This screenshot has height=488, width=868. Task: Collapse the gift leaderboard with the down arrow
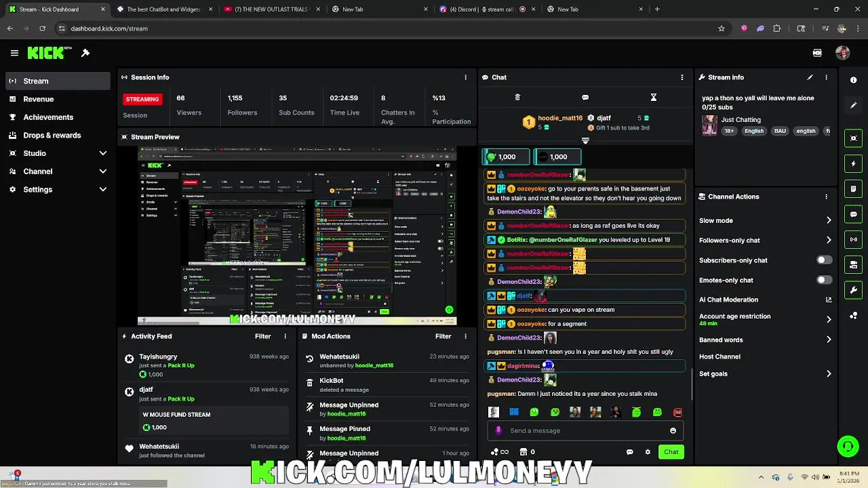pyautogui.click(x=585, y=141)
